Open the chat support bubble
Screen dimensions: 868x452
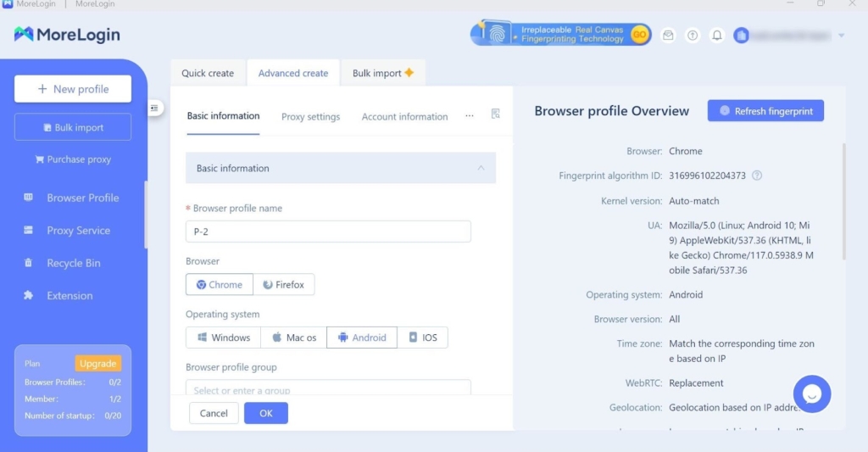click(x=811, y=393)
